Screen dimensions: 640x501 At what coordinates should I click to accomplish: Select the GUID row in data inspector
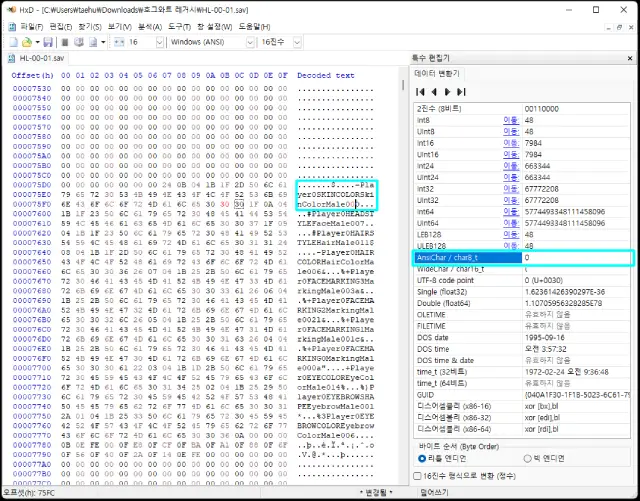(522, 395)
